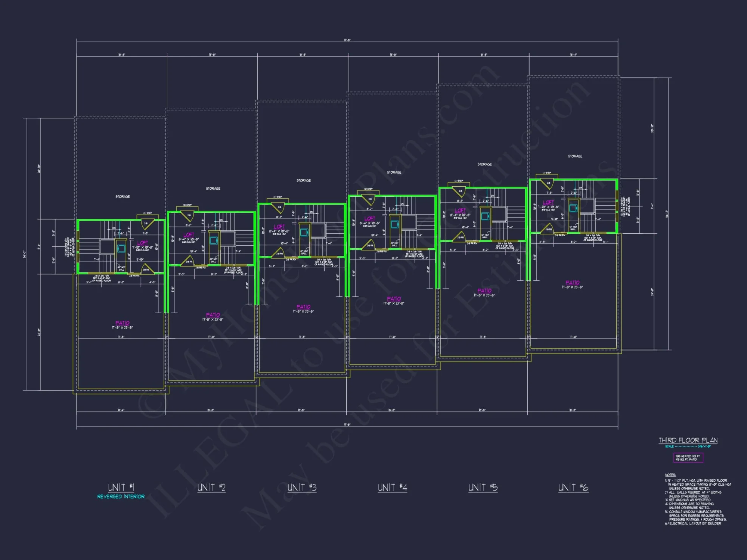Viewport: 747px width, 560px height.
Task: Click the UNIT #5 label
Action: pyautogui.click(x=483, y=488)
